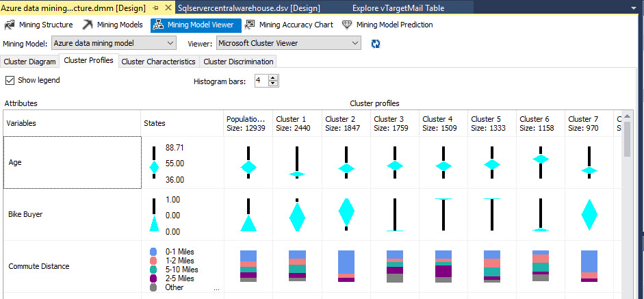Switch to Sqlservercentralwarehouse.dsv document tab

click(249, 8)
